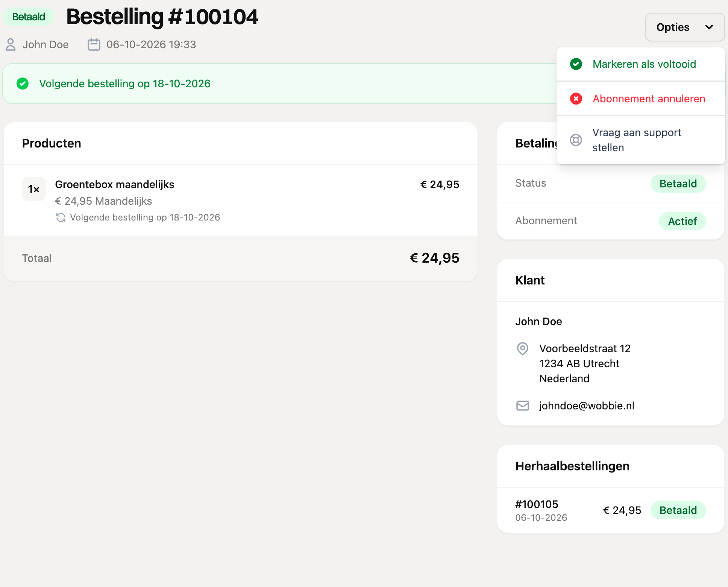Click the envelope icon beside email
The image size is (728, 587).
(x=523, y=406)
